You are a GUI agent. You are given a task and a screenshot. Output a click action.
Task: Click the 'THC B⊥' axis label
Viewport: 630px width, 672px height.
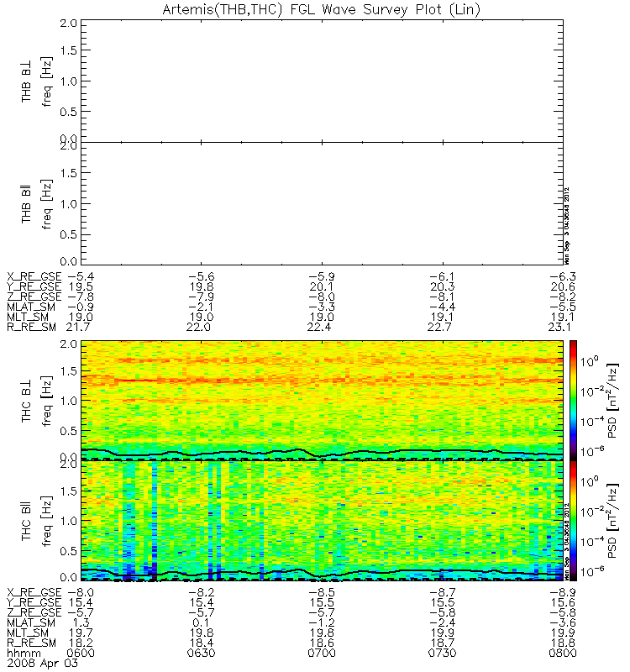(26, 401)
